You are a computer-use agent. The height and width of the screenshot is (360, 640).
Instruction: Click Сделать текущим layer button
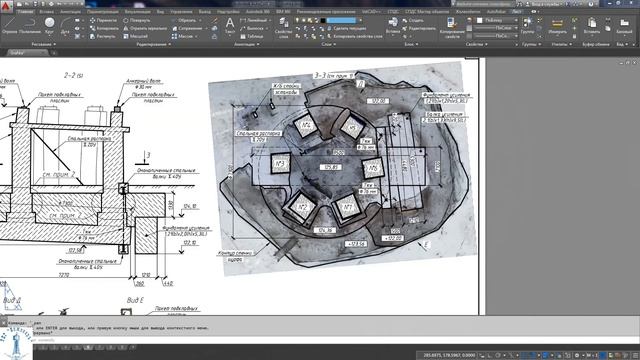pyautogui.click(x=347, y=28)
